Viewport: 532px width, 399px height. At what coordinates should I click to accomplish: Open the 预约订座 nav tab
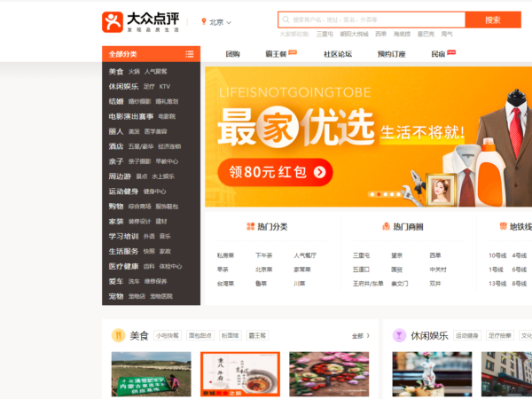tap(392, 54)
